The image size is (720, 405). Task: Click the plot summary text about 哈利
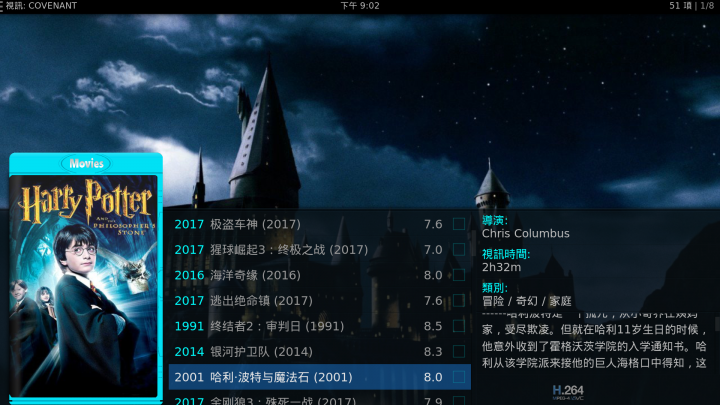tap(594, 342)
